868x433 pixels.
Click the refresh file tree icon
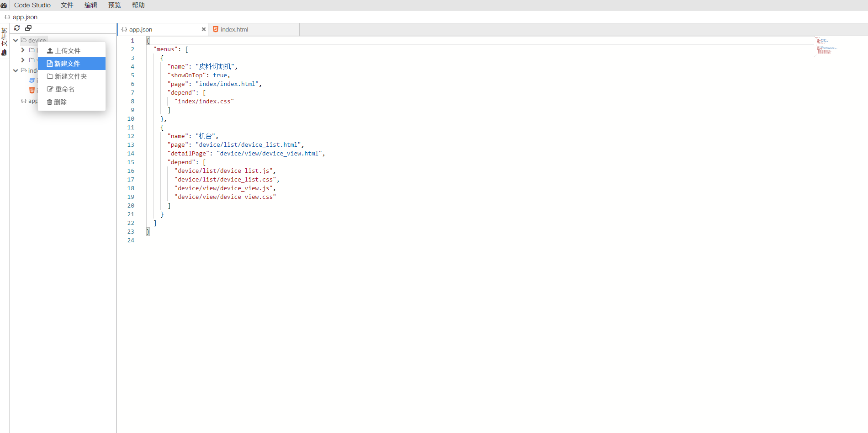[17, 28]
